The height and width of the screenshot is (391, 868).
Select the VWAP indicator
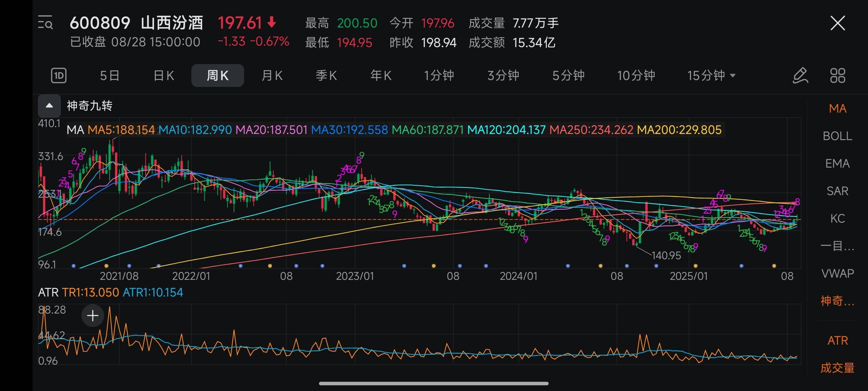pyautogui.click(x=837, y=273)
